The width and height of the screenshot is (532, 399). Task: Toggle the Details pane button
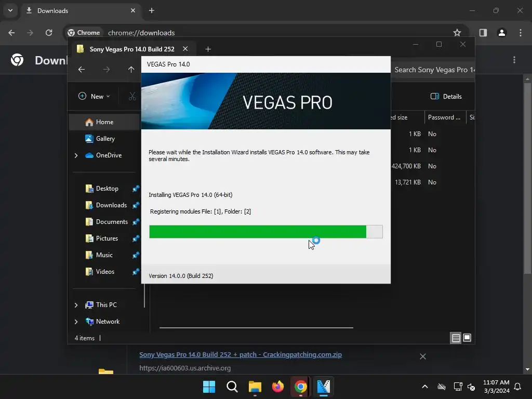[446, 96]
